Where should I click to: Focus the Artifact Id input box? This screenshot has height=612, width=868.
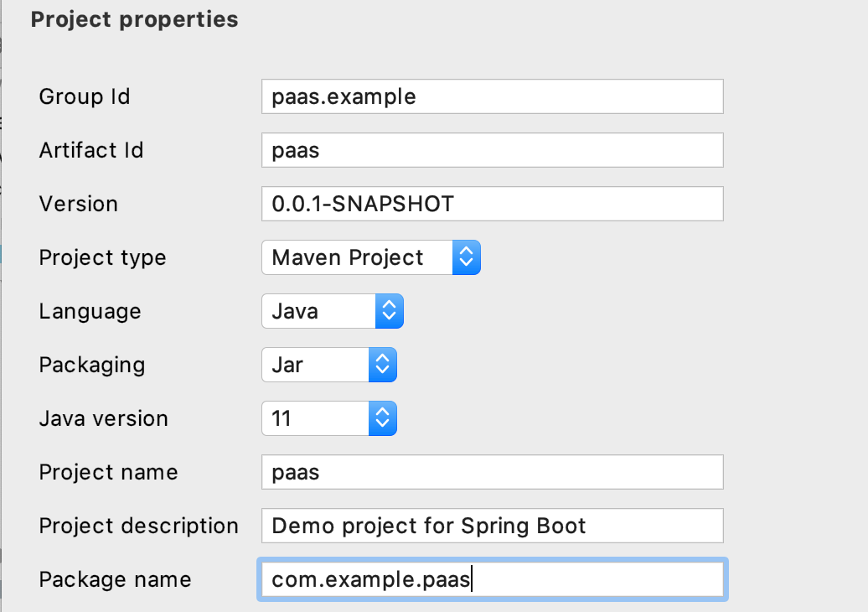(492, 150)
